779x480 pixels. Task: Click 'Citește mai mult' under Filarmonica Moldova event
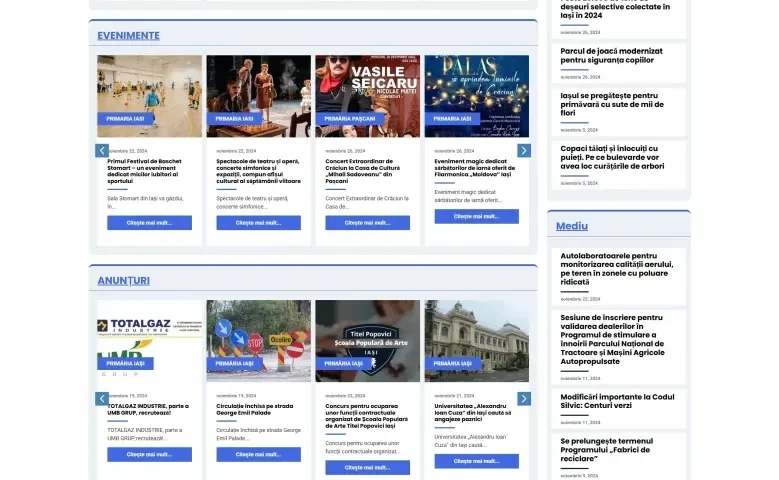[x=476, y=216]
